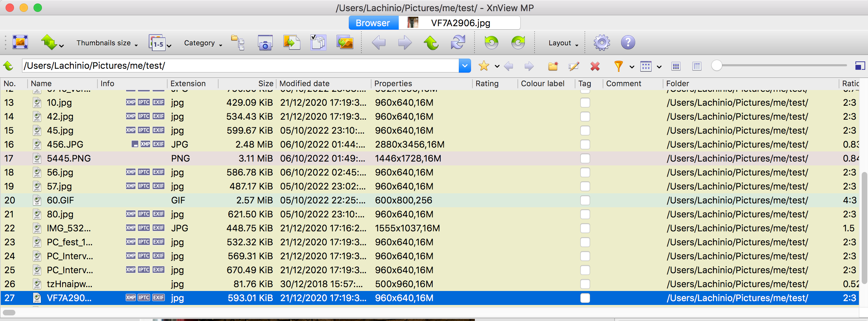
Task: Click the fullscreen view icon in toolbar
Action: (x=20, y=43)
